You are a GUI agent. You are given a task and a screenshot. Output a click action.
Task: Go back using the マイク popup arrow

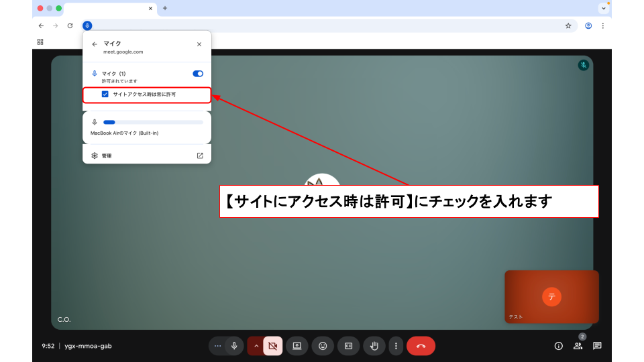point(95,44)
